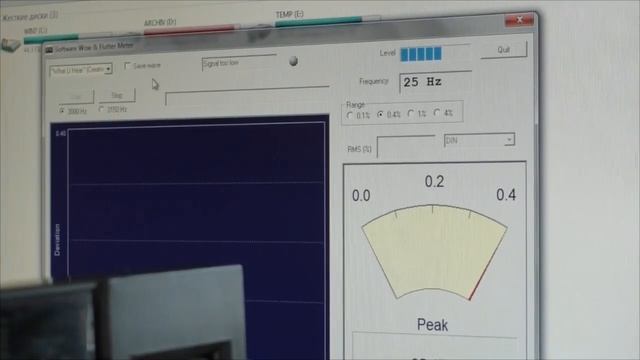Image resolution: width=640 pixels, height=360 pixels.
Task: Click the ARCHIV (D:) drive usage bar
Action: [x=192, y=29]
